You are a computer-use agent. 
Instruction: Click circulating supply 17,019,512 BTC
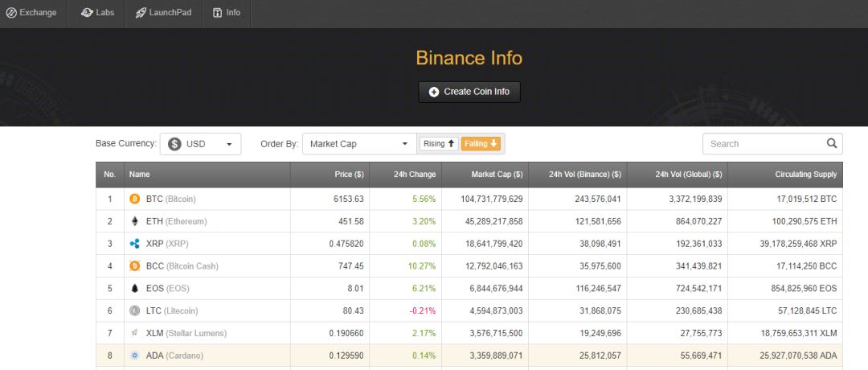click(807, 199)
